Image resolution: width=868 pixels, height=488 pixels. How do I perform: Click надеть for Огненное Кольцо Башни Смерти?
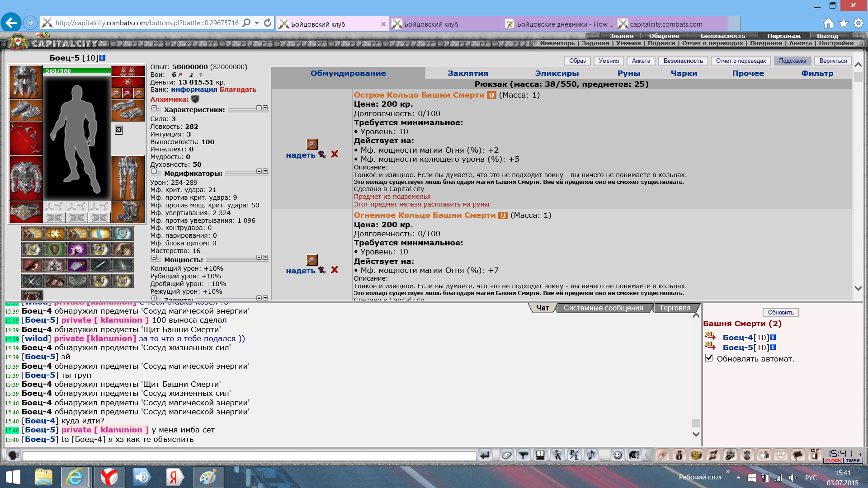[x=300, y=271]
